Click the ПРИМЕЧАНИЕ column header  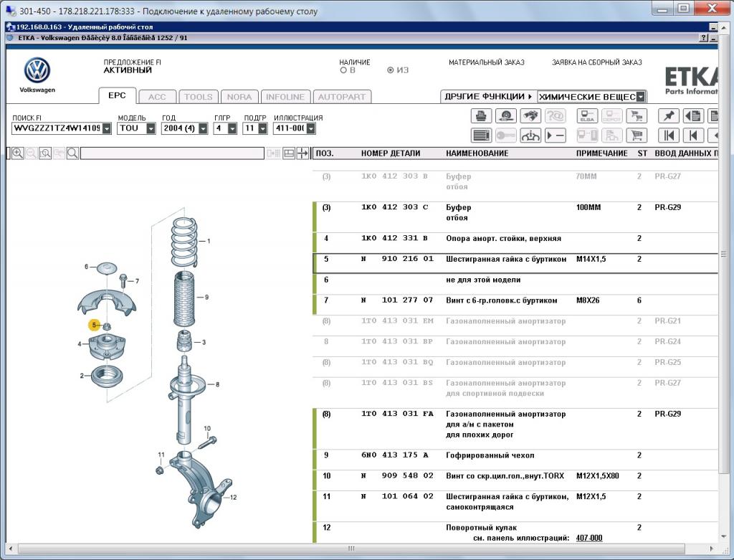601,153
